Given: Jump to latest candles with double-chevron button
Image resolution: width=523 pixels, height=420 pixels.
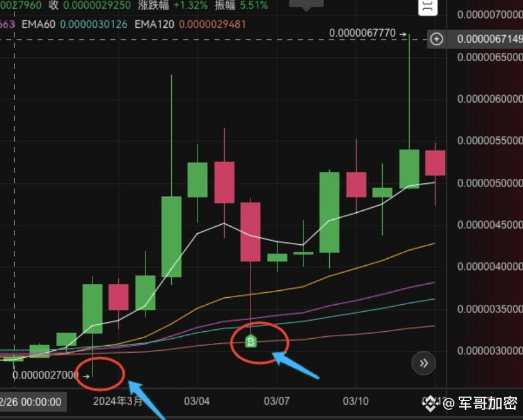Looking at the screenshot, I should pyautogui.click(x=424, y=363).
